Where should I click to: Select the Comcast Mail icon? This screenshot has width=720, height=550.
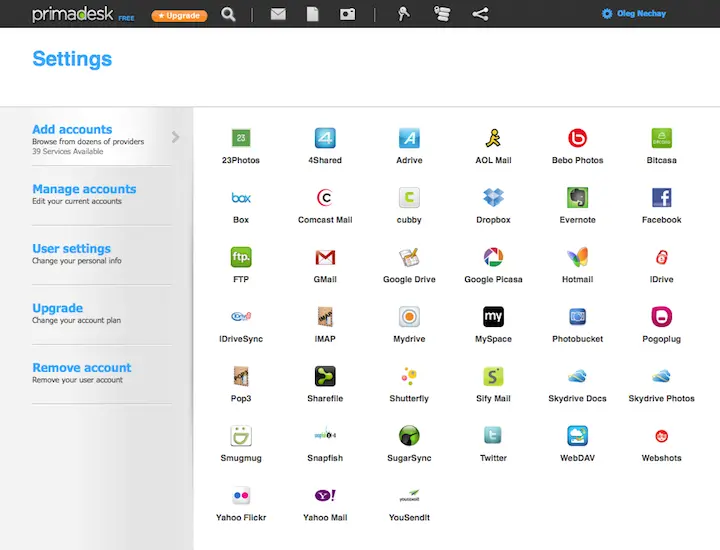(x=325, y=197)
